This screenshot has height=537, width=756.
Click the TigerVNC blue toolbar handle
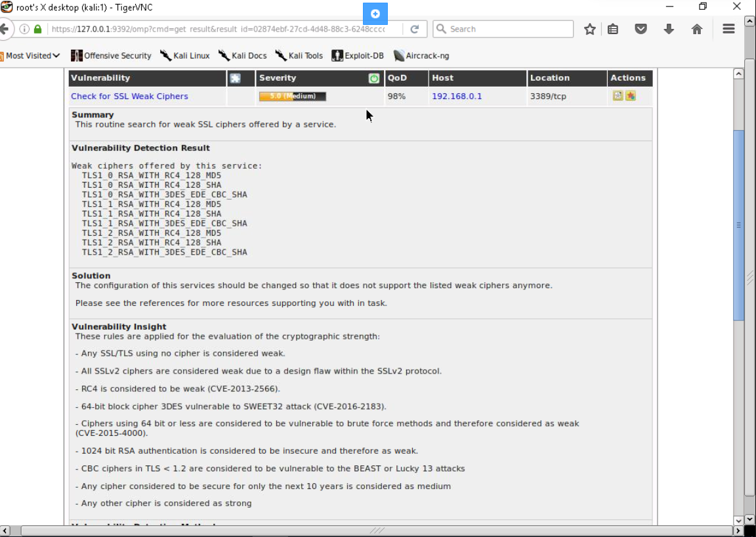375,14
